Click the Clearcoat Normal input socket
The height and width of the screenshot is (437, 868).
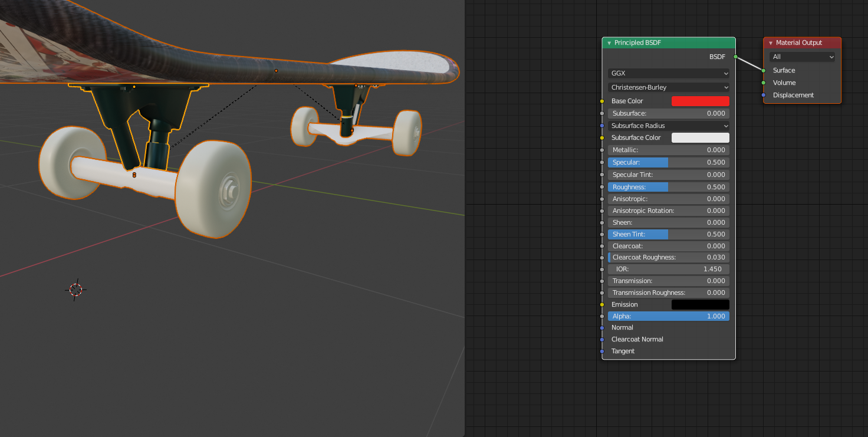coord(602,339)
